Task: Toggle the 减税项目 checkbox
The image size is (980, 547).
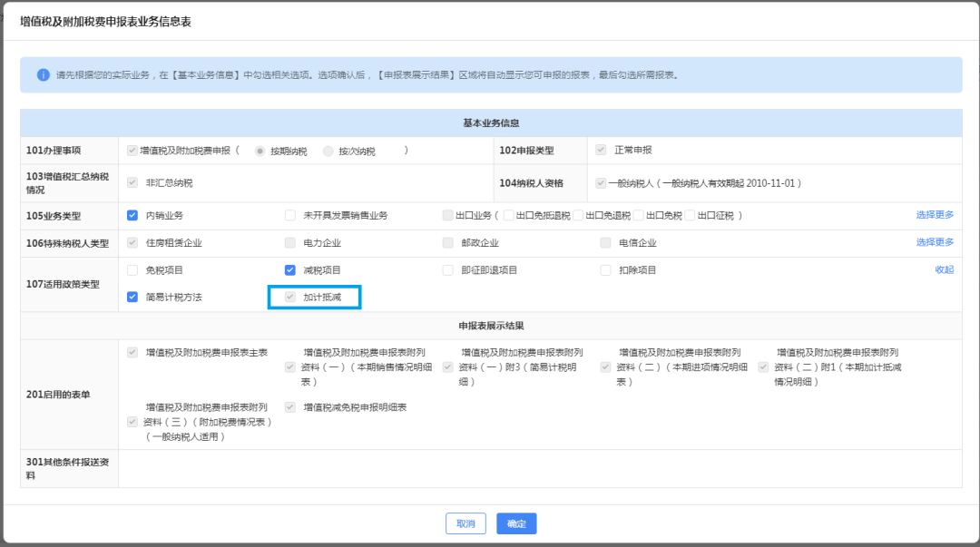Action: (x=290, y=270)
